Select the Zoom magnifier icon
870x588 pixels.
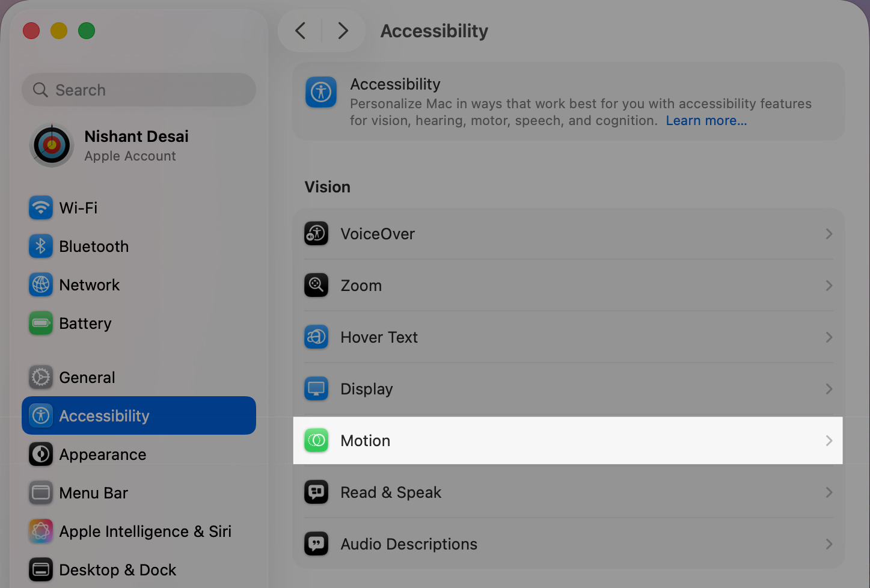tap(316, 285)
